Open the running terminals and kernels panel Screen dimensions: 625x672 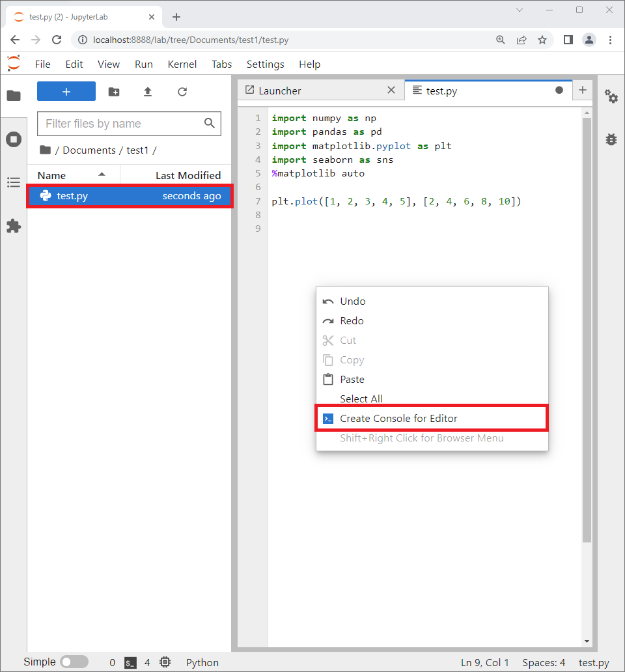(x=14, y=139)
